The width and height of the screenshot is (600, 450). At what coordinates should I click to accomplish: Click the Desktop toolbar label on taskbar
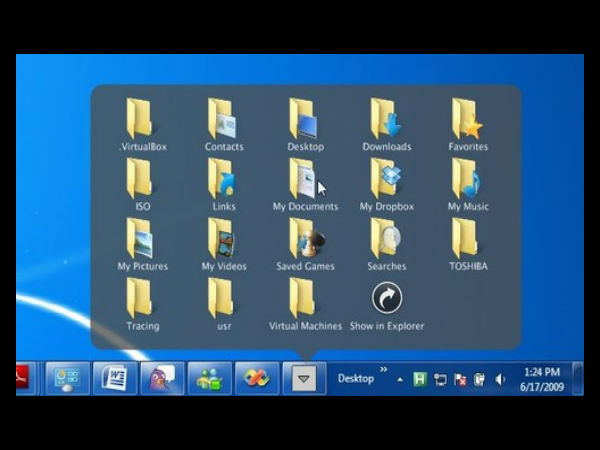355,379
